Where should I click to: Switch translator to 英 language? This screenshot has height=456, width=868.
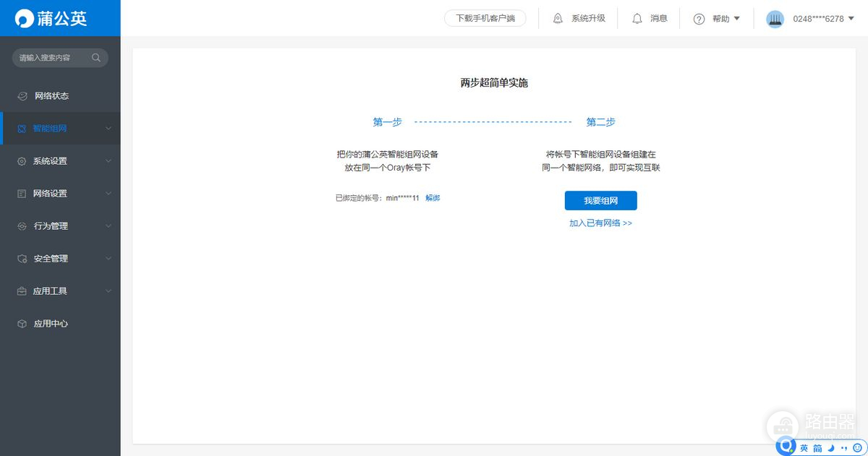pyautogui.click(x=803, y=448)
